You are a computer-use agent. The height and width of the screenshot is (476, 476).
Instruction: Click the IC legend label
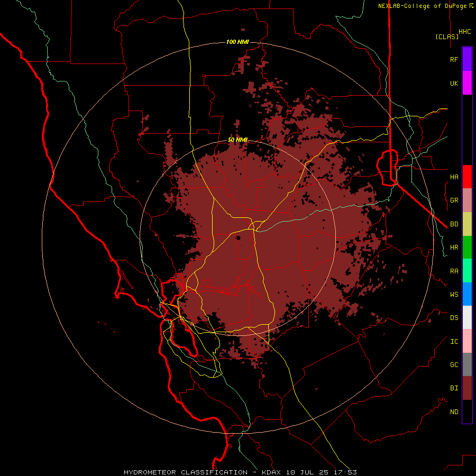454,341
